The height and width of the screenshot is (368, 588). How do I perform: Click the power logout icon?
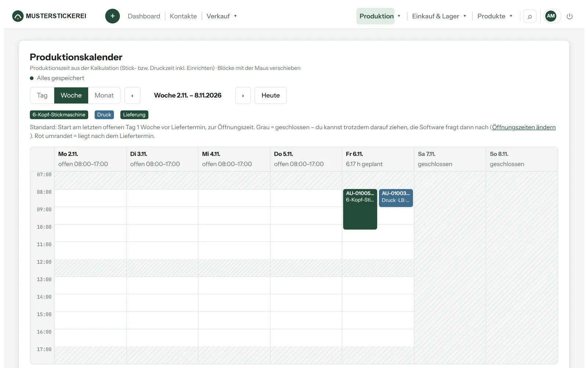click(x=570, y=16)
